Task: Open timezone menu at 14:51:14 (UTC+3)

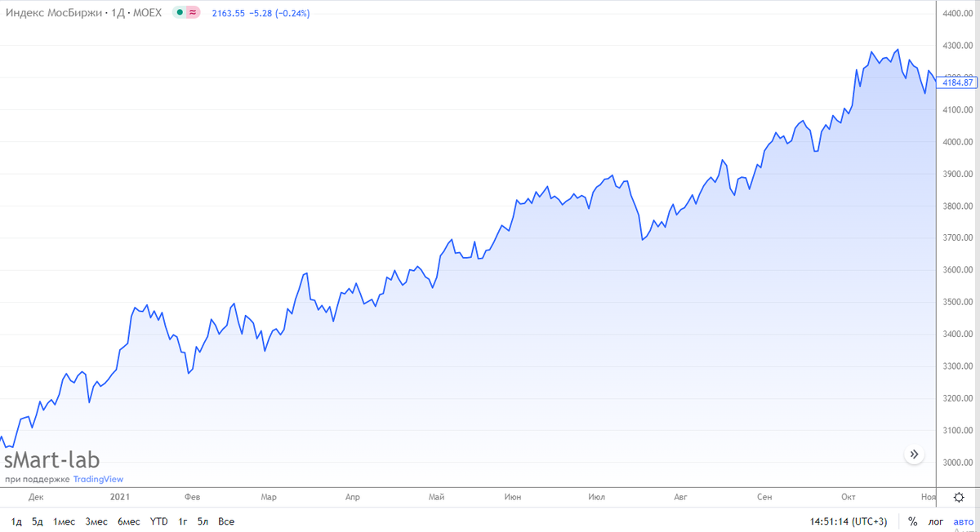Action: [x=849, y=521]
